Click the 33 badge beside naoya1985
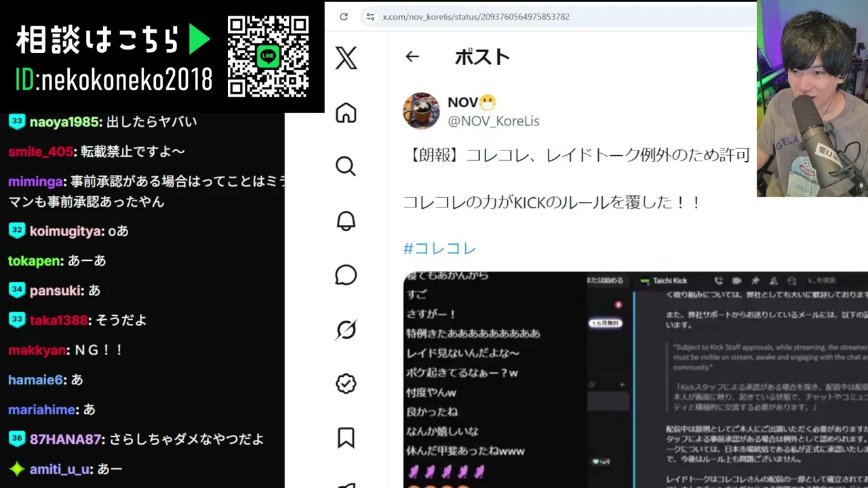Image resolution: width=868 pixels, height=488 pixels. coord(17,121)
